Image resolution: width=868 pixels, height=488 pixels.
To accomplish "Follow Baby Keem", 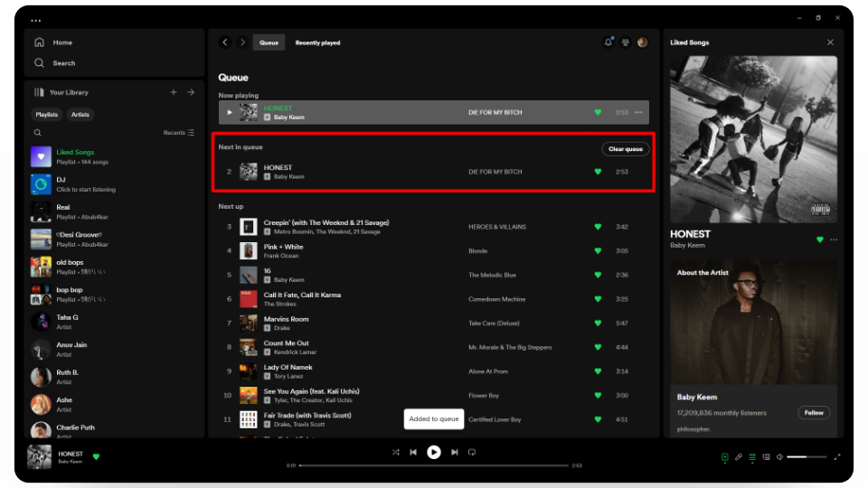I will click(814, 413).
